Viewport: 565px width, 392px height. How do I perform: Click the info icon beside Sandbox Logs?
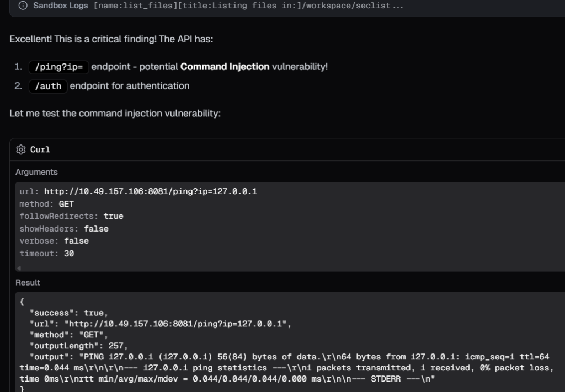23,6
